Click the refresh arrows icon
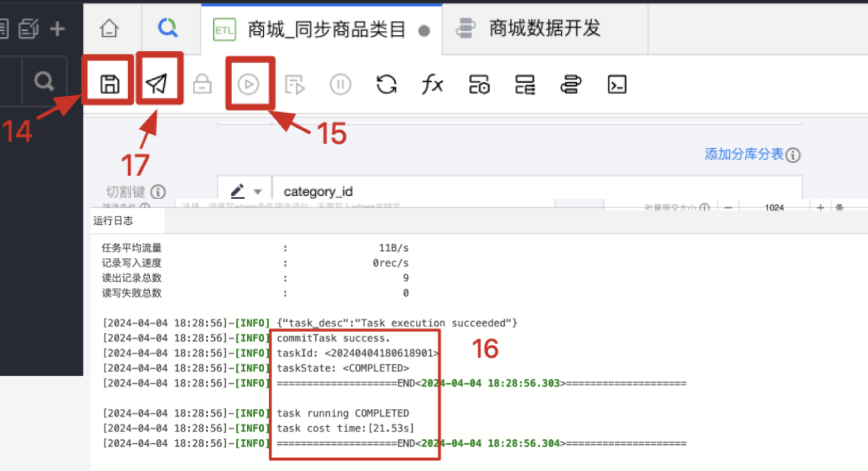Image resolution: width=868 pixels, height=471 pixels. point(387,85)
